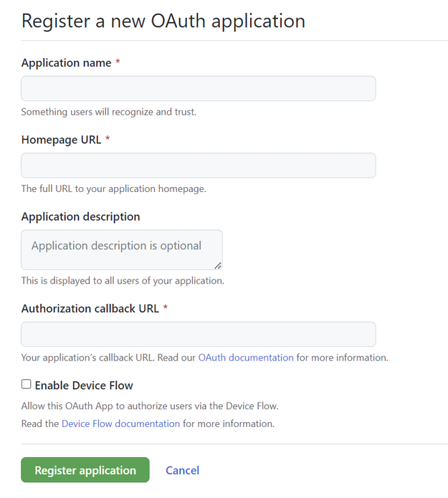Click the "Homepage URL" field label
The width and height of the screenshot is (448, 498).
(x=61, y=140)
